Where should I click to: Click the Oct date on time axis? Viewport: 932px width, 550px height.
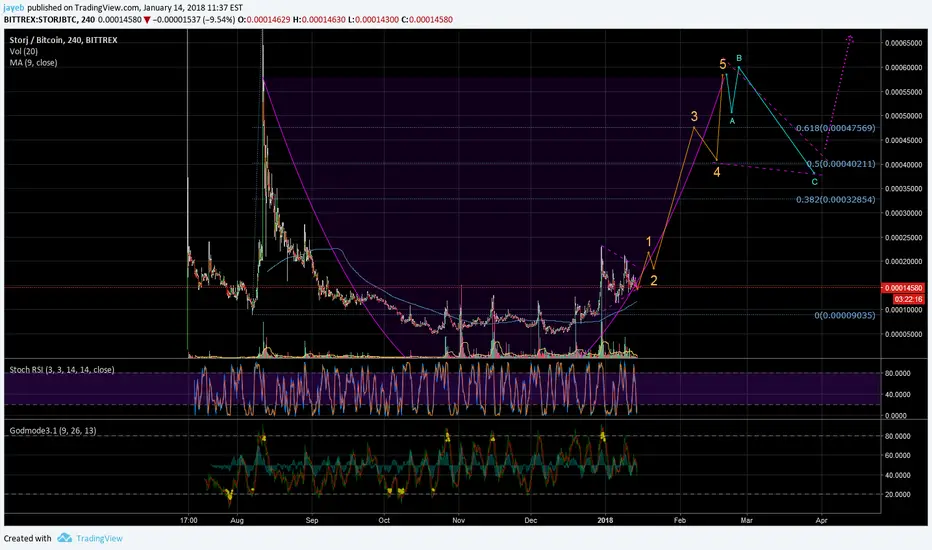[385, 520]
